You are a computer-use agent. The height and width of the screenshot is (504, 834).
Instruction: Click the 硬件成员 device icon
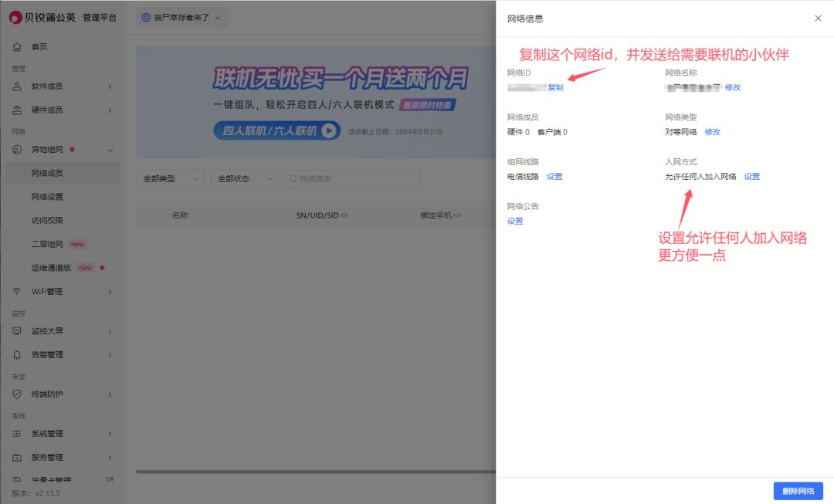click(x=17, y=110)
